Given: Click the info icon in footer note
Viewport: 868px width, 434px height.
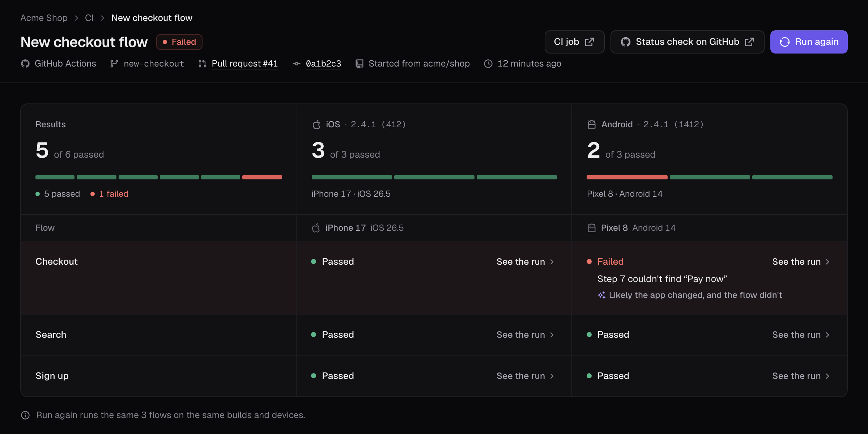Looking at the screenshot, I should coord(25,415).
